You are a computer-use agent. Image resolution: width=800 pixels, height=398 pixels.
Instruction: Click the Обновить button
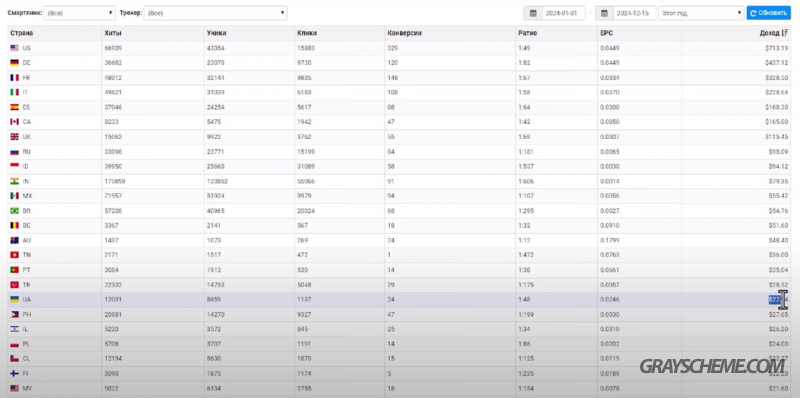tap(768, 13)
